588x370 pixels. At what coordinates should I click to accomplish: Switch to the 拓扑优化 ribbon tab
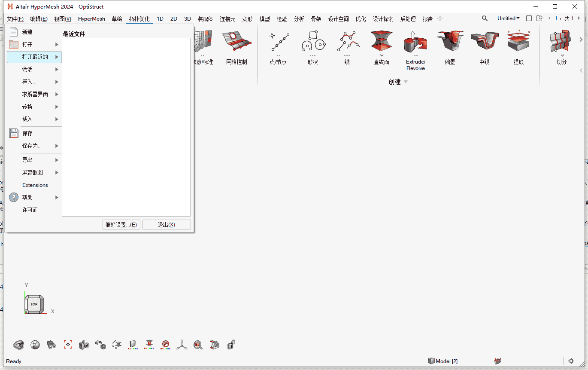click(x=139, y=19)
